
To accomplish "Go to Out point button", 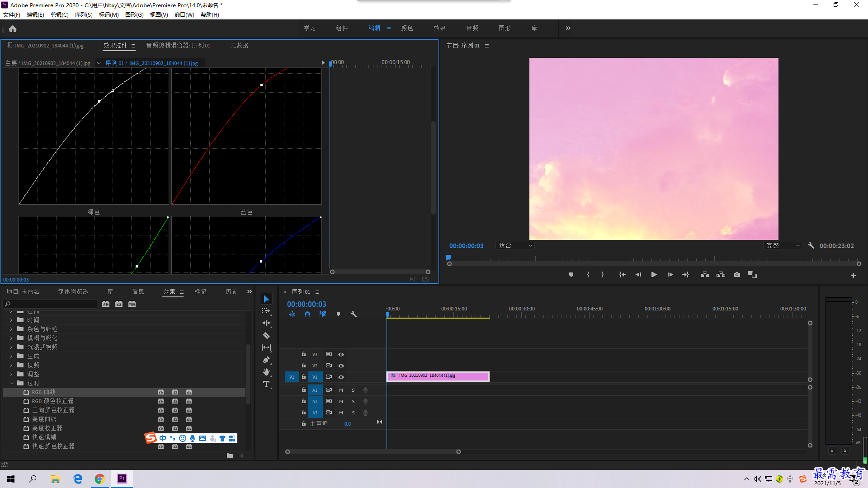I will tap(685, 275).
